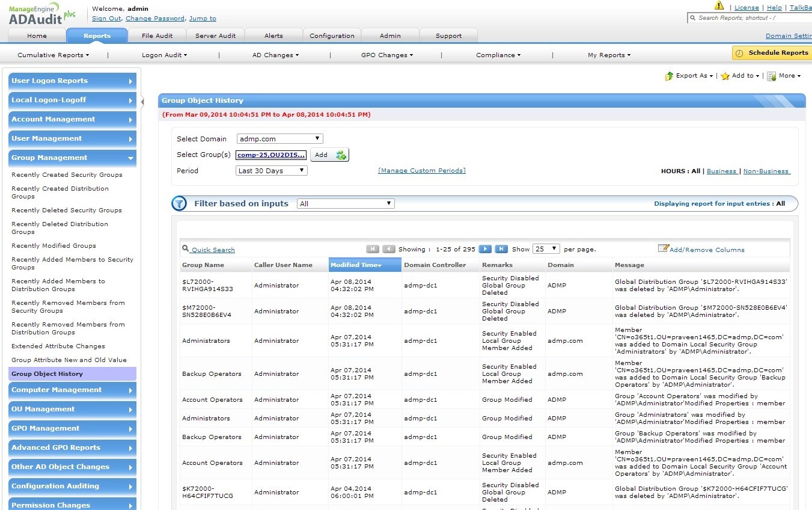Click the filter funnel icon
The width and height of the screenshot is (812, 510).
[179, 204]
